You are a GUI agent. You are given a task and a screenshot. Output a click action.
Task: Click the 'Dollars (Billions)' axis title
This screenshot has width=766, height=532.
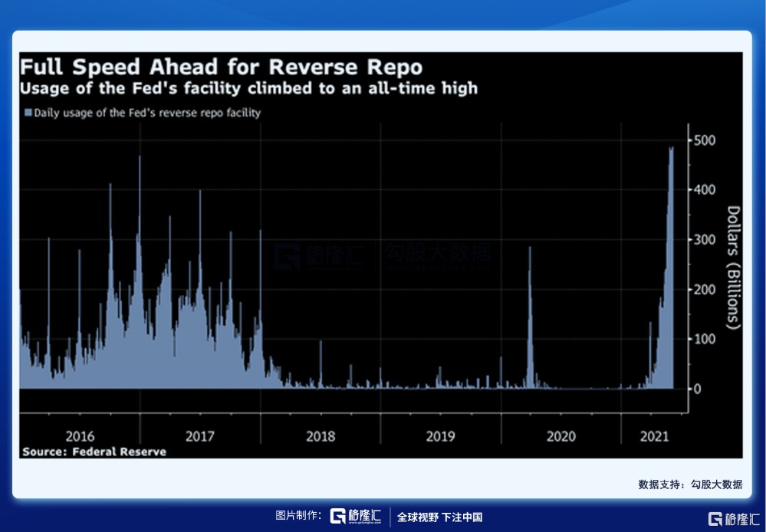click(x=733, y=267)
